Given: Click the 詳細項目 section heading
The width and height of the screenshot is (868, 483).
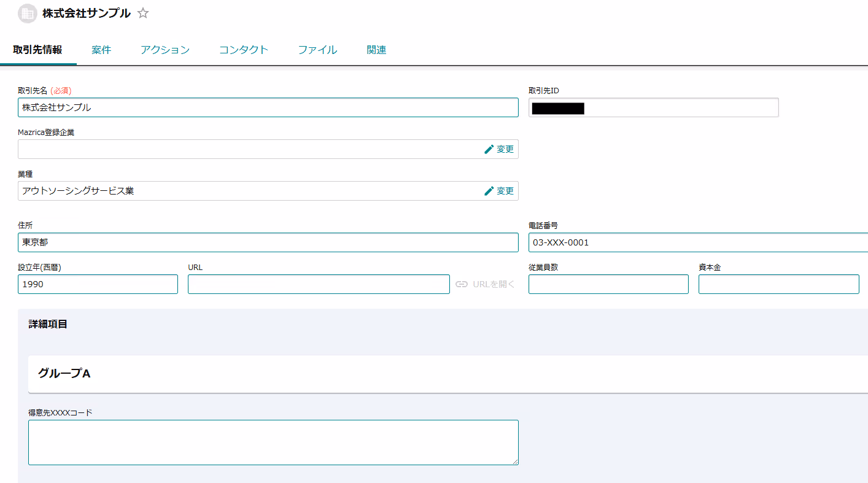Looking at the screenshot, I should click(48, 324).
